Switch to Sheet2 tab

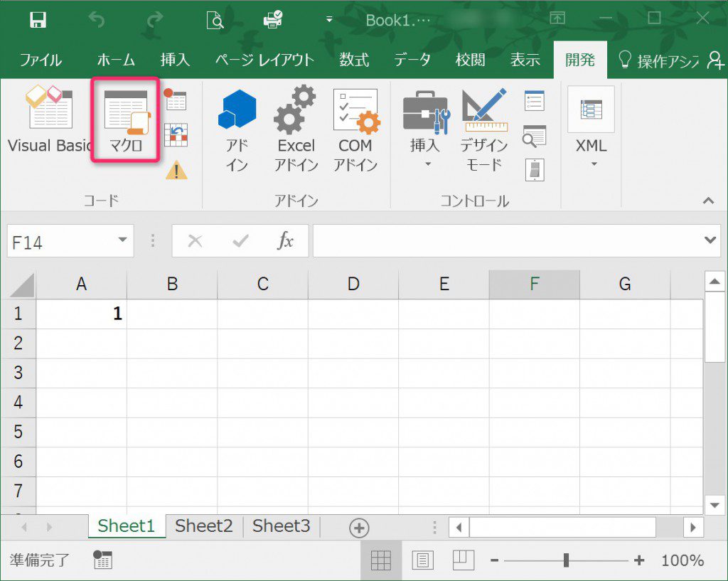coord(204,526)
